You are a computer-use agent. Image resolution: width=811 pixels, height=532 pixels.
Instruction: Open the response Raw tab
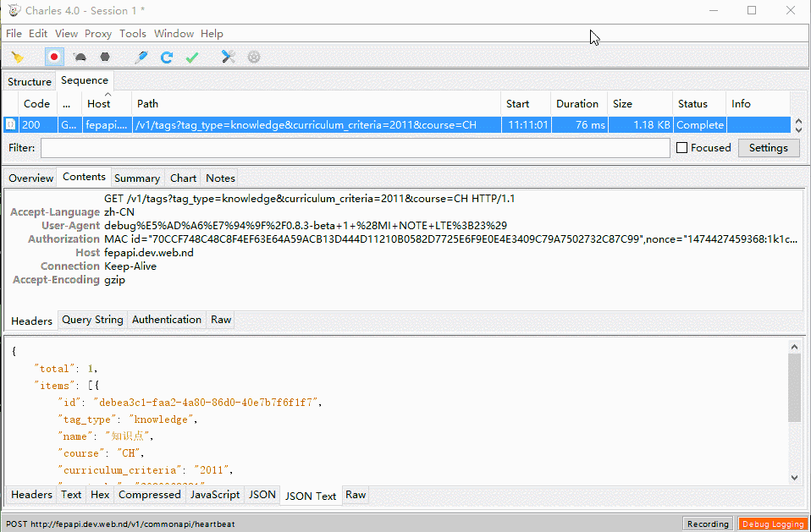pos(356,494)
